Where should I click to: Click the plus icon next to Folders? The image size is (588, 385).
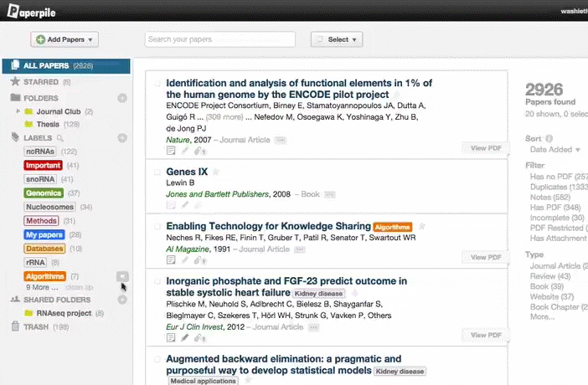click(x=122, y=98)
